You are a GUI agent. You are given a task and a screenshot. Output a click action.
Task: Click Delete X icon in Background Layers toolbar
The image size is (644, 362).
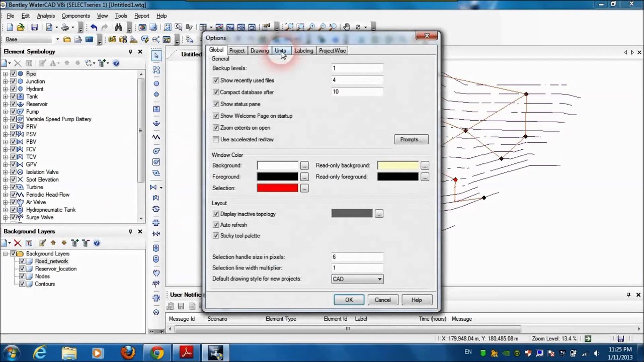(18, 243)
